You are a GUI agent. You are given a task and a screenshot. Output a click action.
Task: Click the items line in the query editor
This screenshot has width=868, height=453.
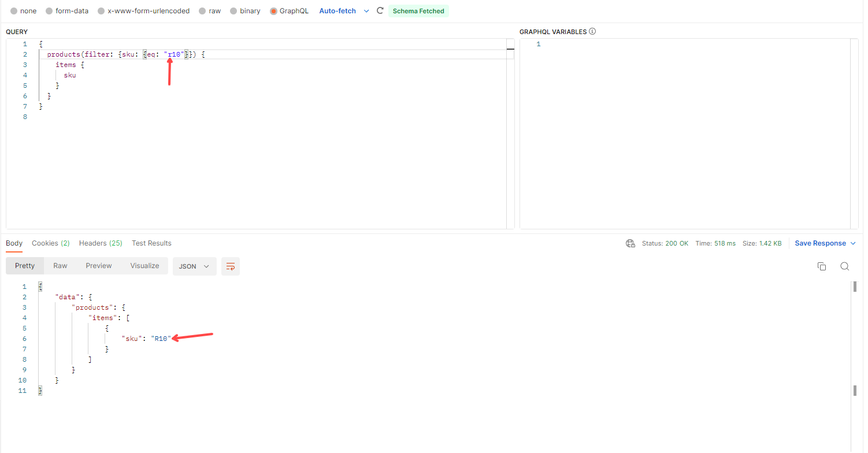[70, 65]
